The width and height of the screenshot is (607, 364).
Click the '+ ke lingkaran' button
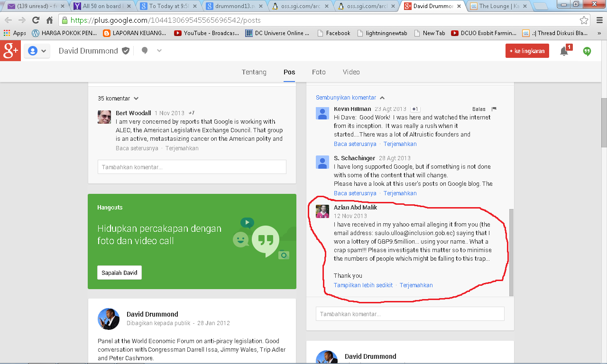click(x=527, y=51)
